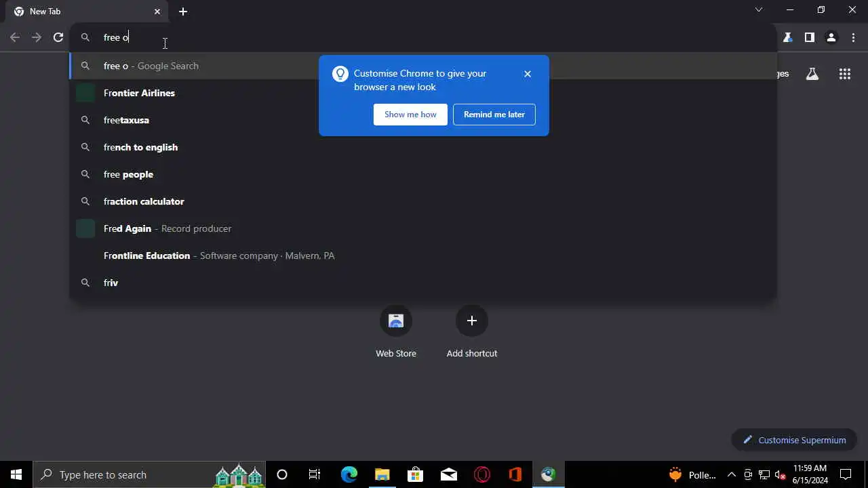Select the New Tab browser tab
The height and width of the screenshot is (488, 868).
pyautogui.click(x=88, y=12)
